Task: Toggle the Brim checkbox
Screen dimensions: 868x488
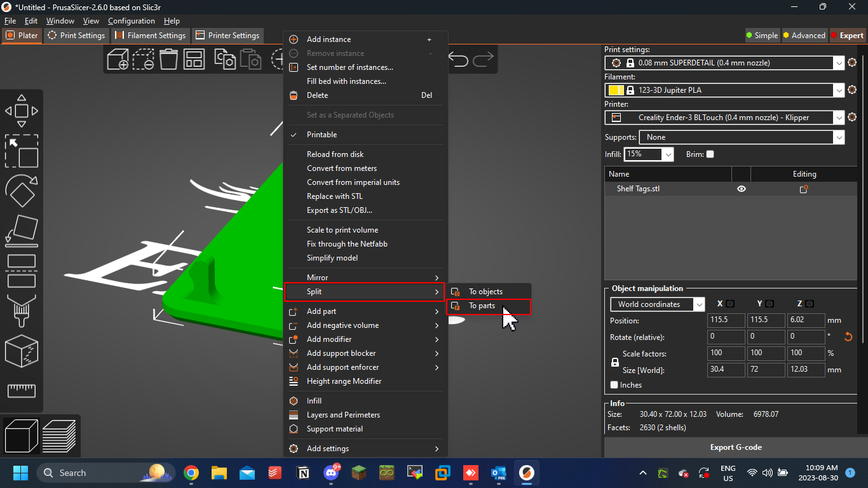Action: (x=710, y=154)
